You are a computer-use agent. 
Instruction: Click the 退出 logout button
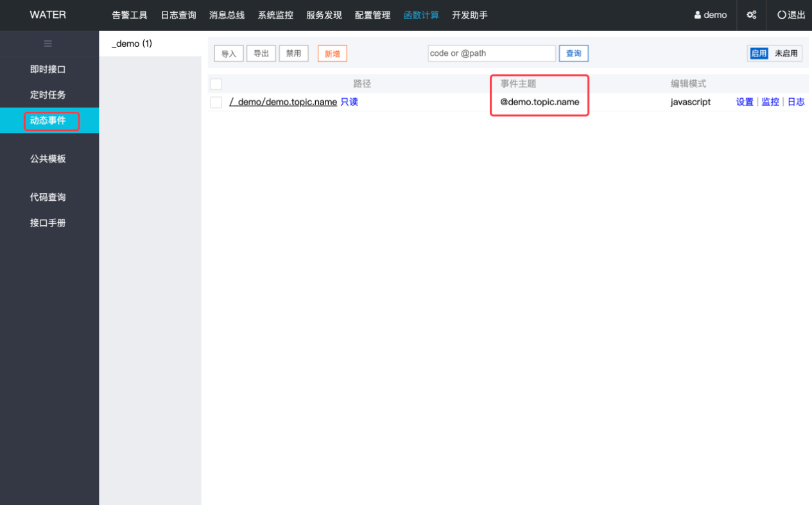pyautogui.click(x=791, y=15)
